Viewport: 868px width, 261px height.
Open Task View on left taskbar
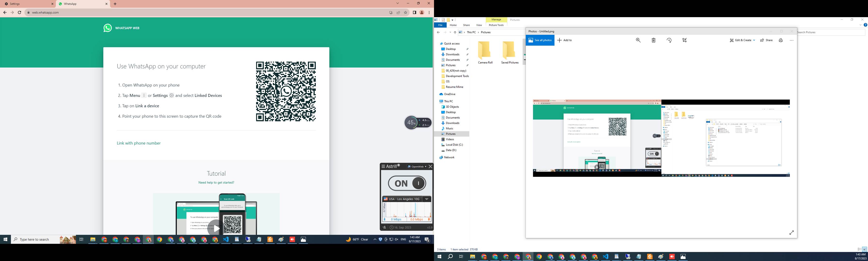(x=81, y=239)
